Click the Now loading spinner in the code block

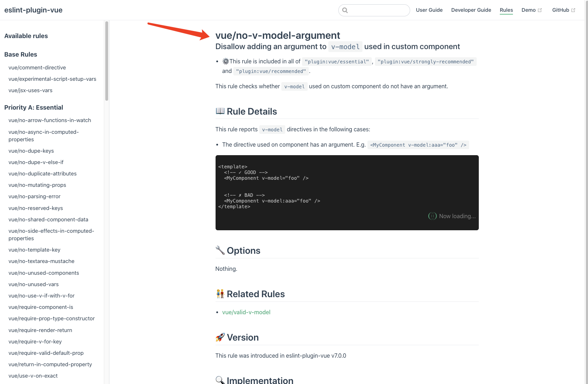click(432, 216)
